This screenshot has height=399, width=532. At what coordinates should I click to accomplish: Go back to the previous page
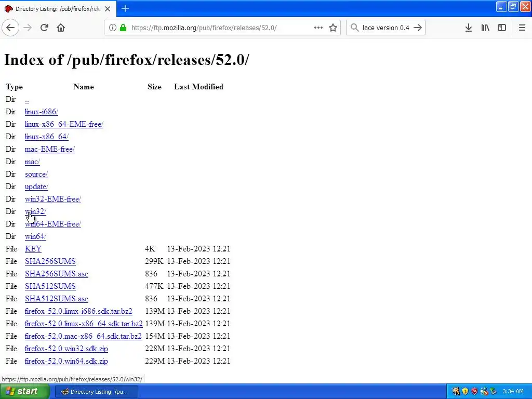click(x=10, y=28)
